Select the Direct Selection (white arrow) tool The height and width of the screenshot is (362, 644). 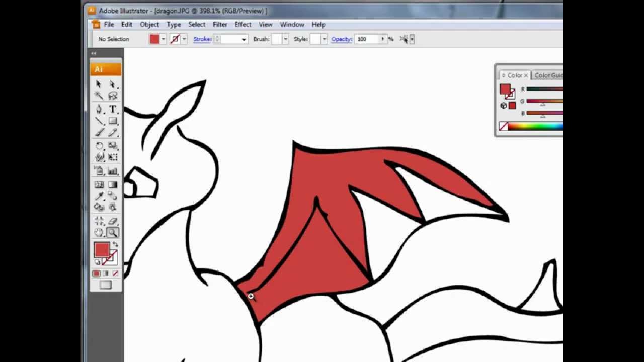click(112, 84)
